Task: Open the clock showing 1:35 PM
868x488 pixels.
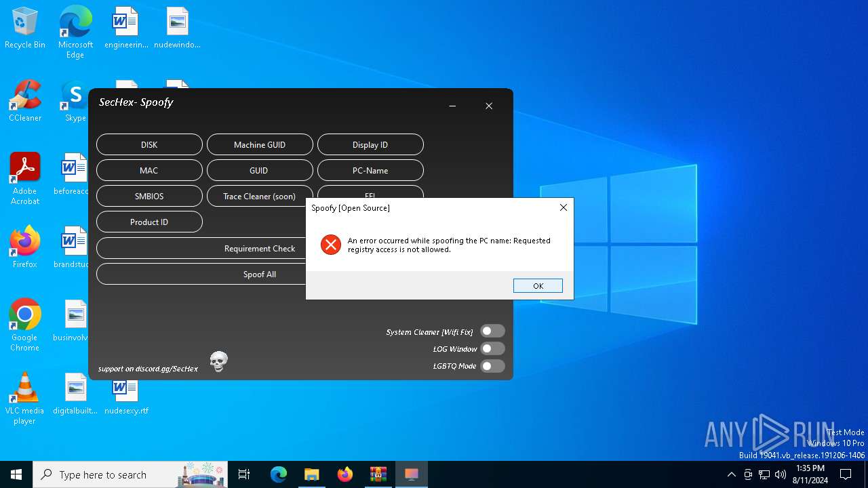Action: [x=810, y=474]
